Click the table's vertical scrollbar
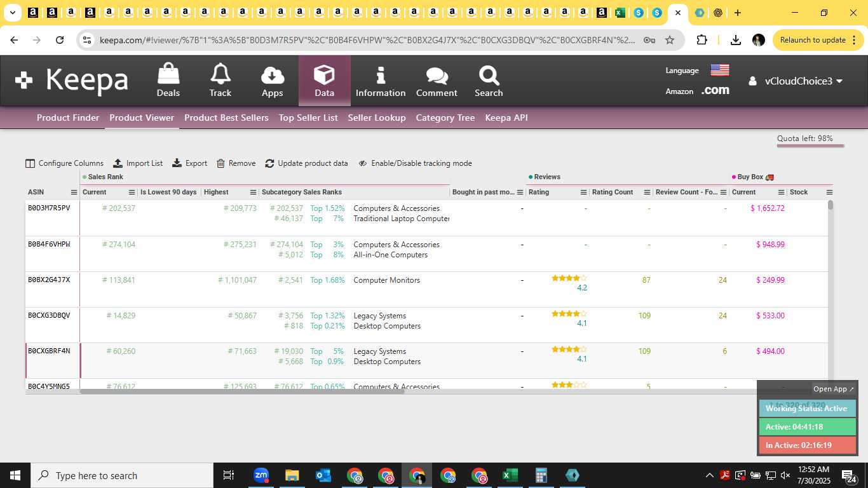 coord(830,205)
